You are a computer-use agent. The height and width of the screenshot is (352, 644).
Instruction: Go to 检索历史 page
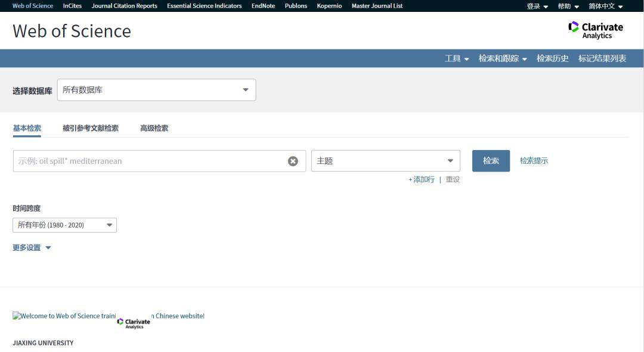coord(552,58)
